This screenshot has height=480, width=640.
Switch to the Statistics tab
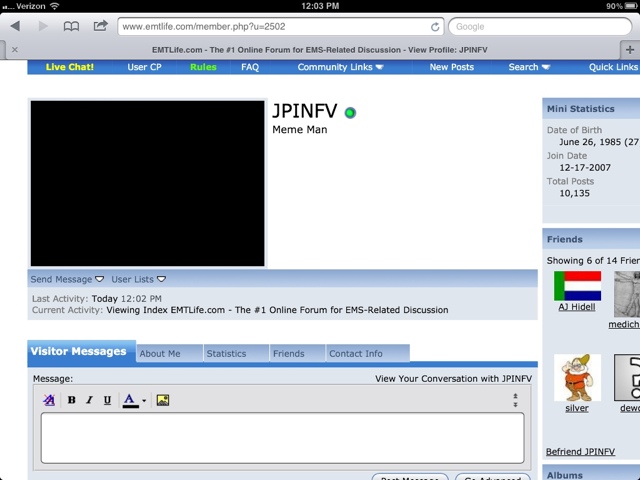[x=226, y=353]
